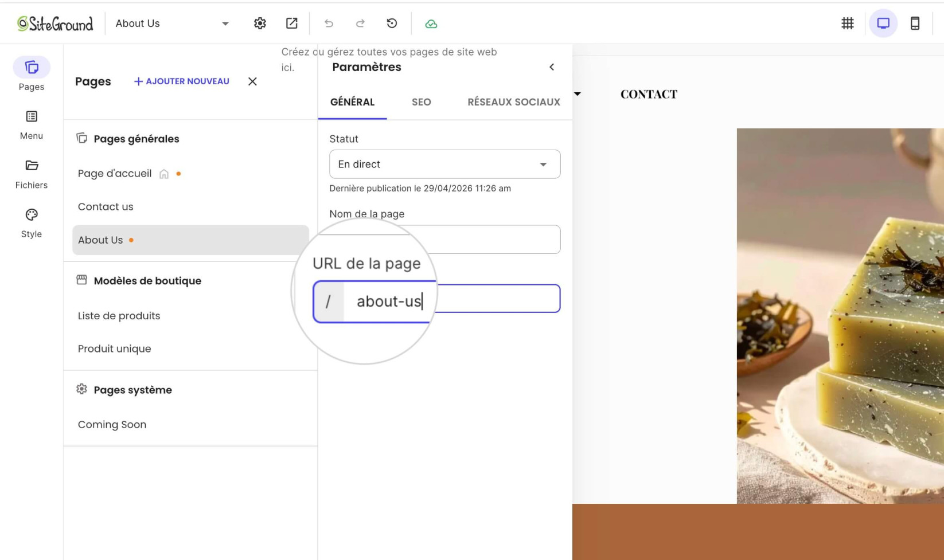Click the Modèles de boutique section header
The width and height of the screenshot is (944, 560).
(139, 281)
